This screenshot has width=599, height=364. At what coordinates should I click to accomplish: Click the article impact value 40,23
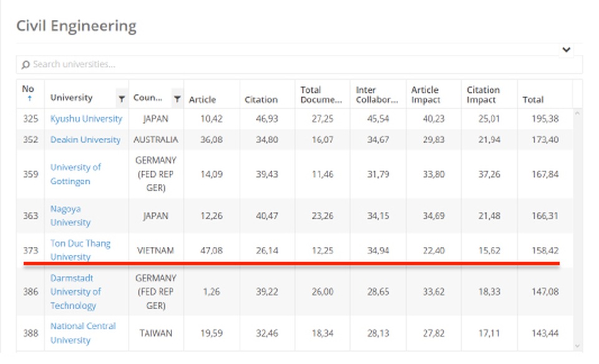[x=434, y=118]
